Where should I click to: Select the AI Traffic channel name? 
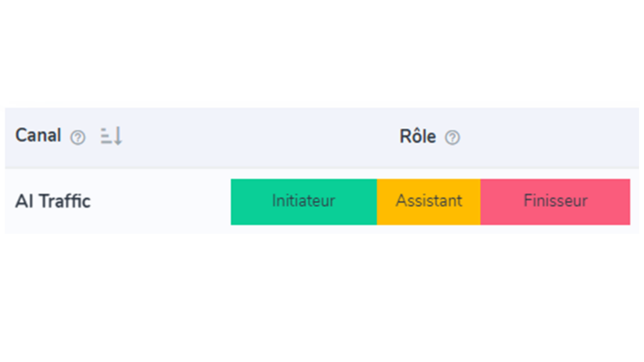click(53, 201)
